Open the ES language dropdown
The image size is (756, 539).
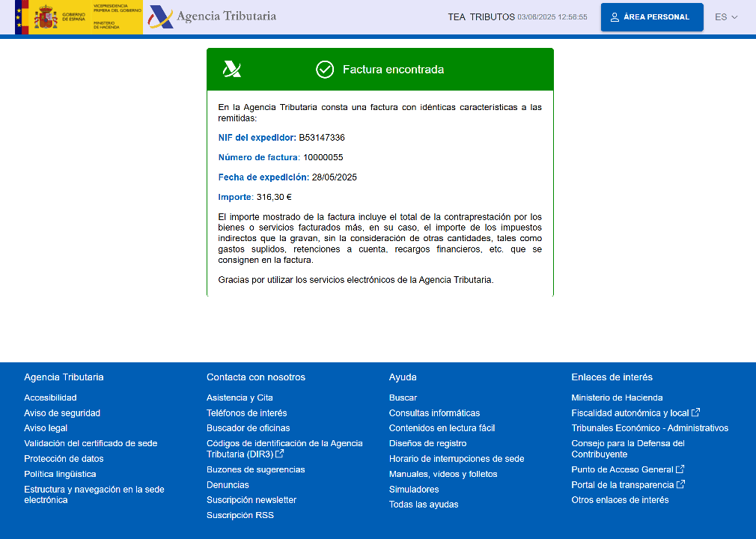pos(725,17)
